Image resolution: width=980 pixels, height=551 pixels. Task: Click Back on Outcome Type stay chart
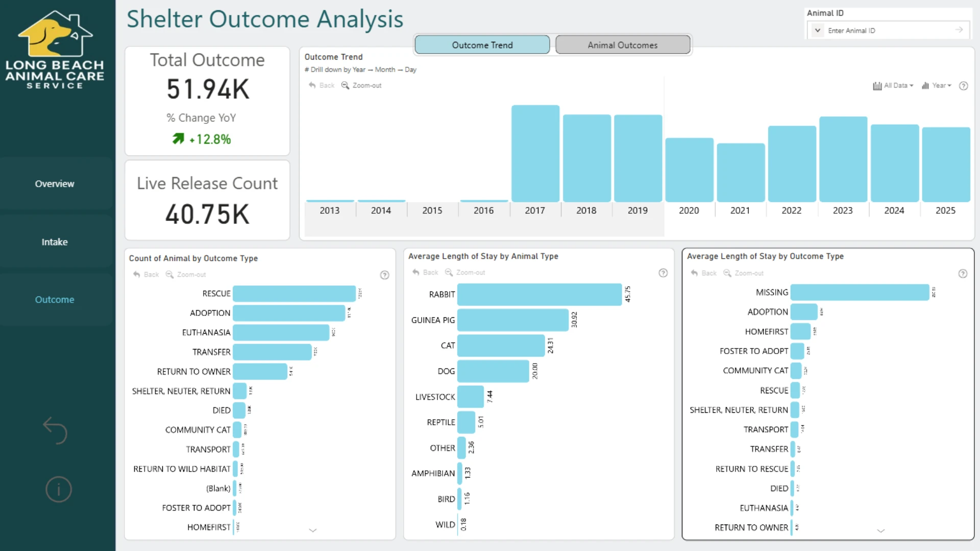pyautogui.click(x=704, y=273)
